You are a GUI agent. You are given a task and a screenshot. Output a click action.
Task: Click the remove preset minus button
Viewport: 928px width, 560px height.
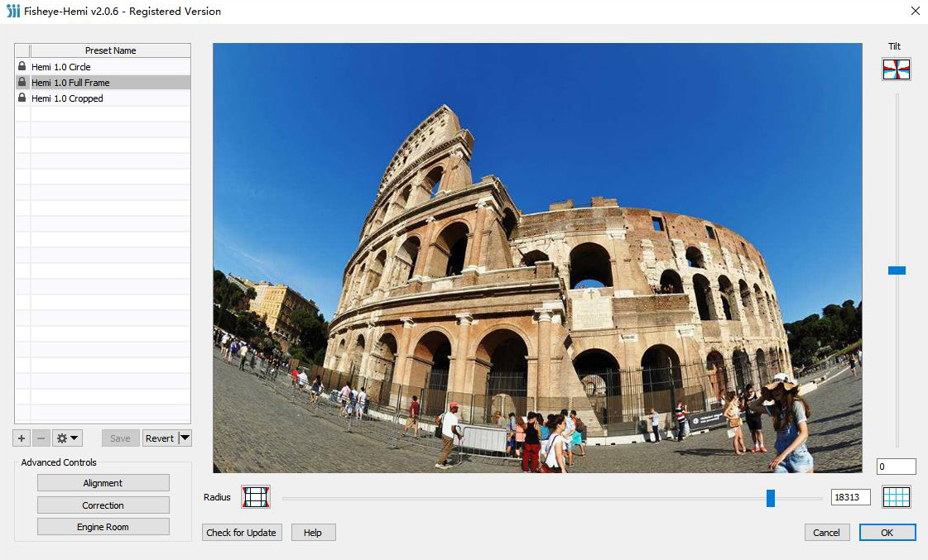(41, 438)
